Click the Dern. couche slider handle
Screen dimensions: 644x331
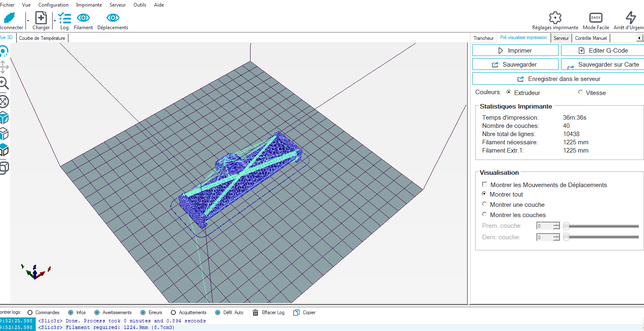566,237
